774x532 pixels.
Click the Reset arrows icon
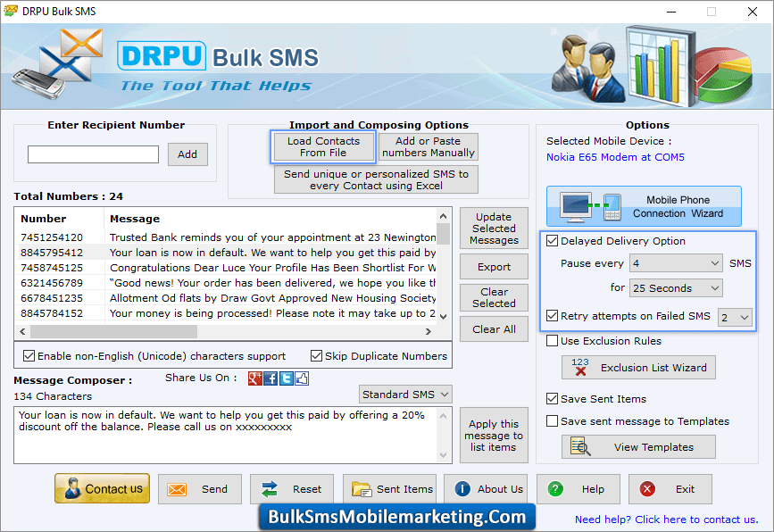[x=270, y=489]
